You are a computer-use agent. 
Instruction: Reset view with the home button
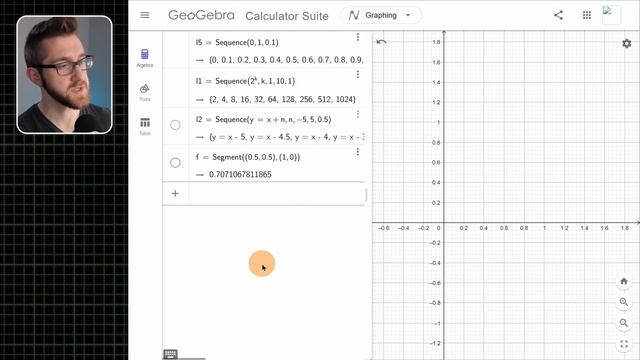point(624,281)
